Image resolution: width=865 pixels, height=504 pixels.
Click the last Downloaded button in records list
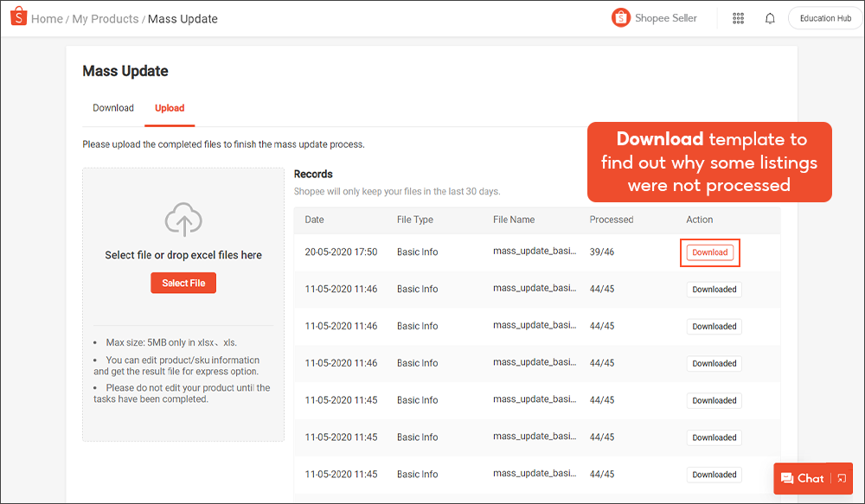click(x=714, y=474)
